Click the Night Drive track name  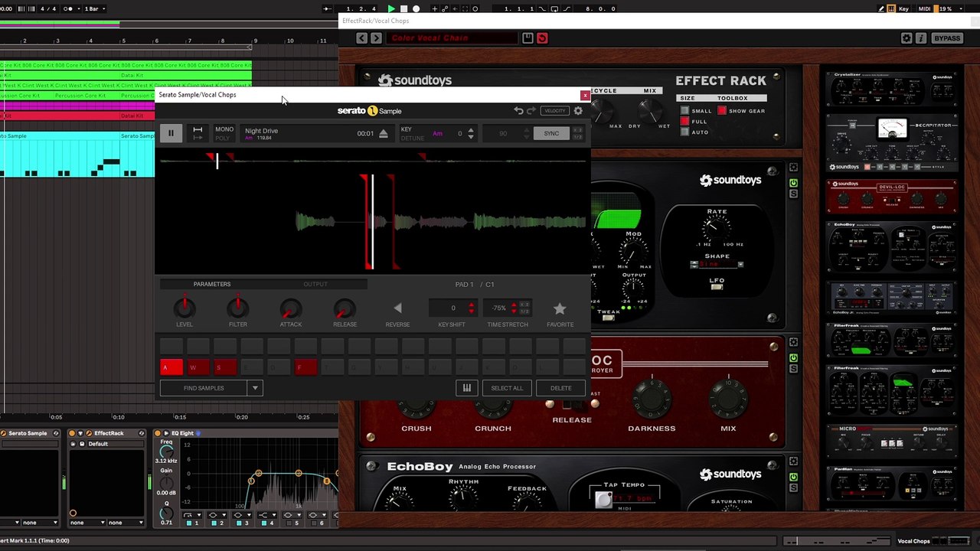click(262, 131)
